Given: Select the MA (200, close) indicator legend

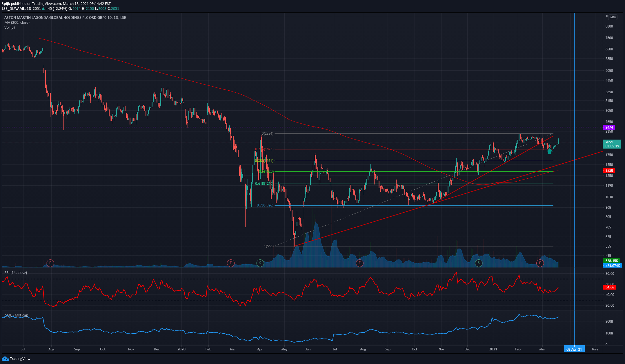Looking at the screenshot, I should tap(17, 22).
